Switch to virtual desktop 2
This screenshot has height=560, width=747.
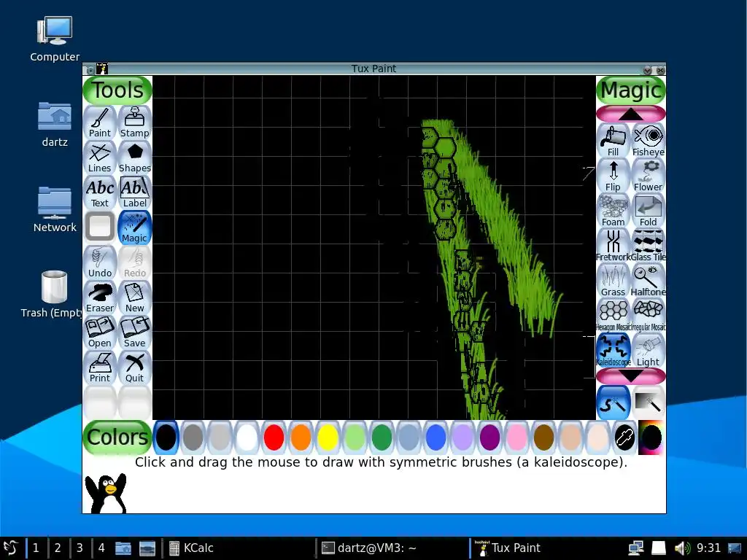pyautogui.click(x=58, y=548)
